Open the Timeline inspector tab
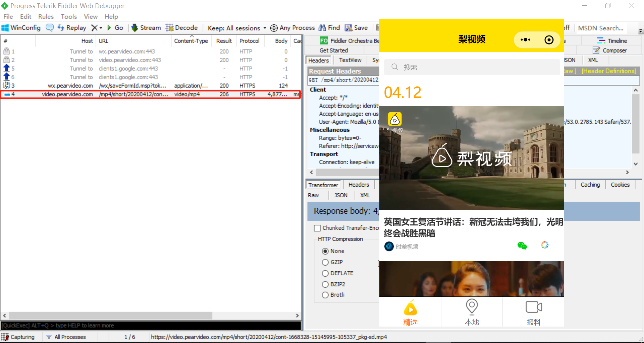 pyautogui.click(x=612, y=41)
